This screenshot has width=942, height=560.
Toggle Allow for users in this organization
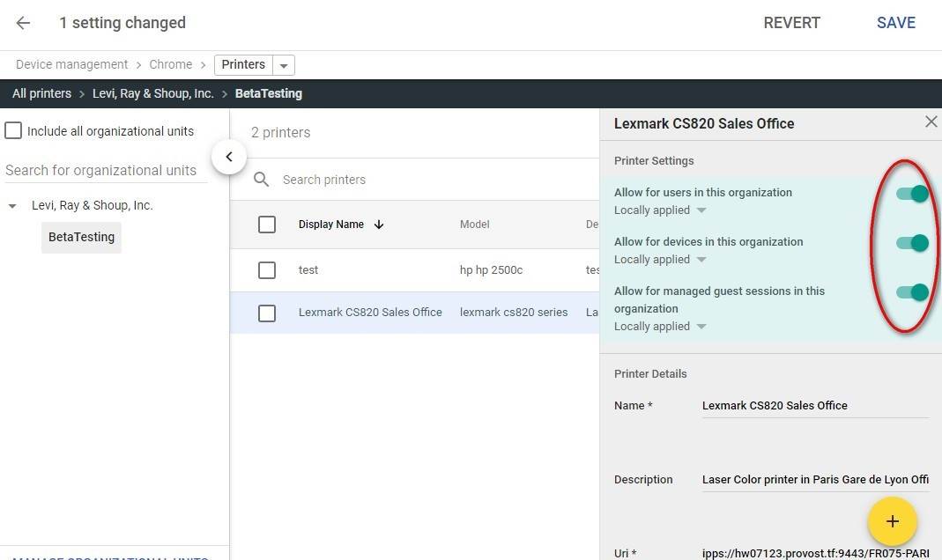click(913, 193)
